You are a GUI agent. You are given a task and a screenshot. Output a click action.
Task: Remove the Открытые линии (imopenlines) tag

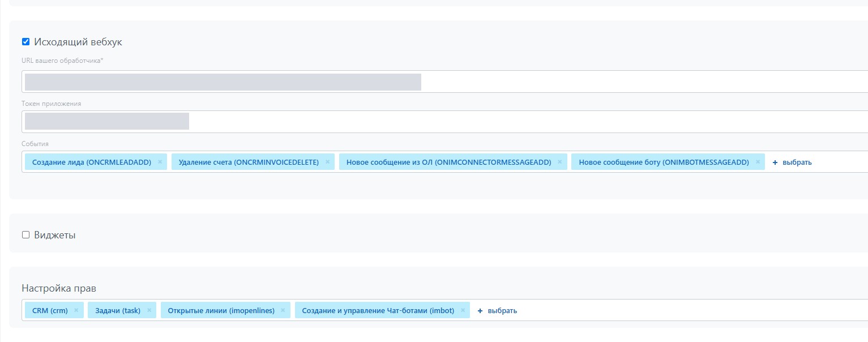click(283, 310)
